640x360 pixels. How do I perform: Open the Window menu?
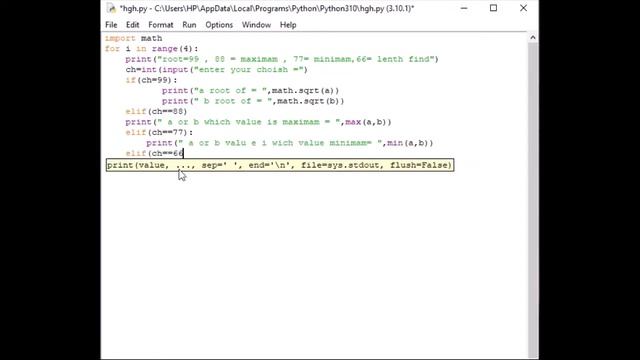256,25
